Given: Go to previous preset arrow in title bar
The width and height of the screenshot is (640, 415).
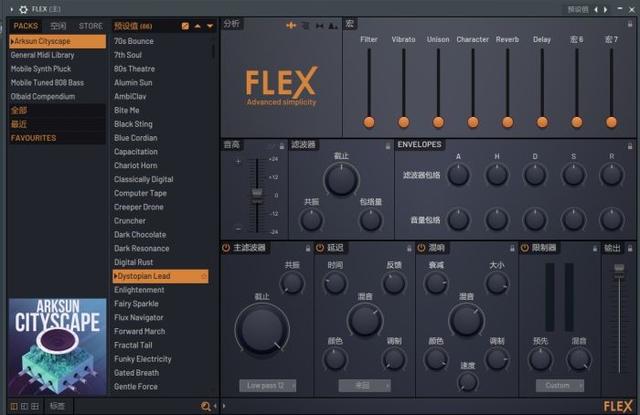Looking at the screenshot, I should (x=596, y=9).
